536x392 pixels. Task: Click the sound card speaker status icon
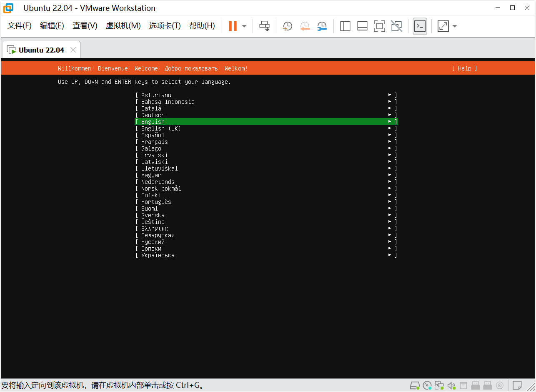[x=451, y=385]
